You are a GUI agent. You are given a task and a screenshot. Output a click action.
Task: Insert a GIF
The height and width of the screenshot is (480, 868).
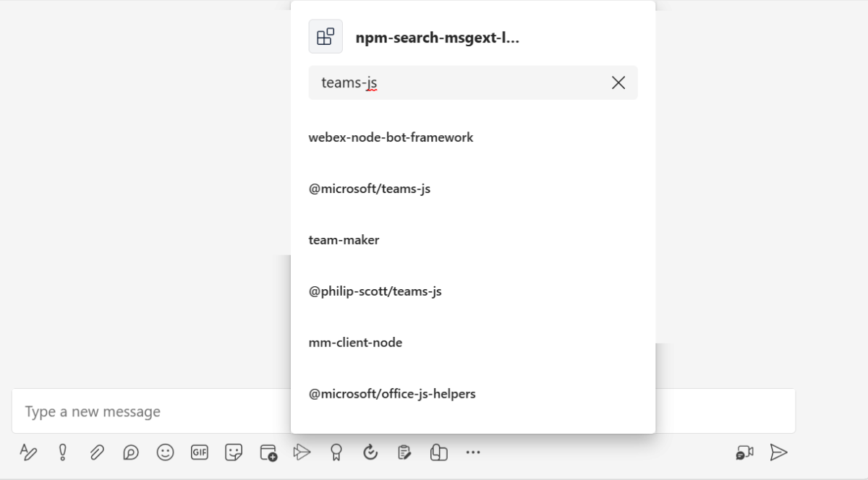(200, 452)
